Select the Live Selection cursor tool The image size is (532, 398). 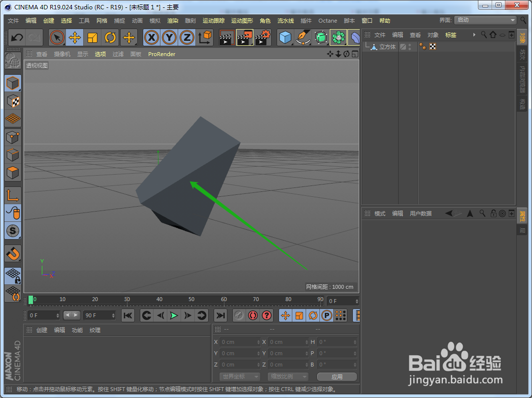click(57, 37)
